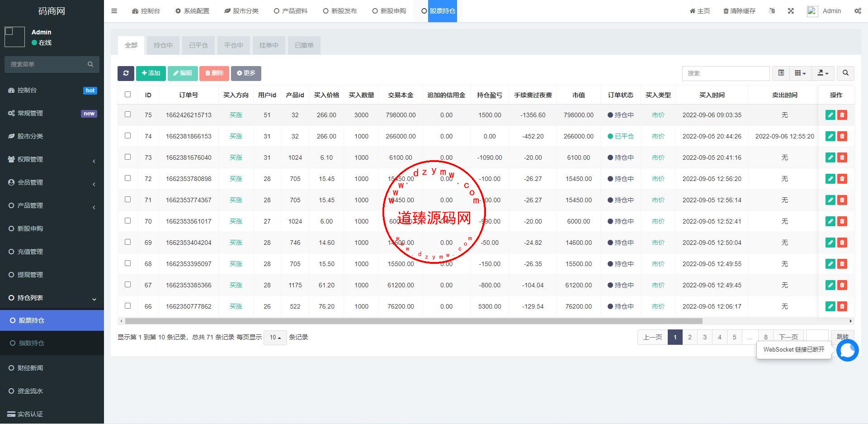Open the settings gears icon at top right

[x=858, y=11]
